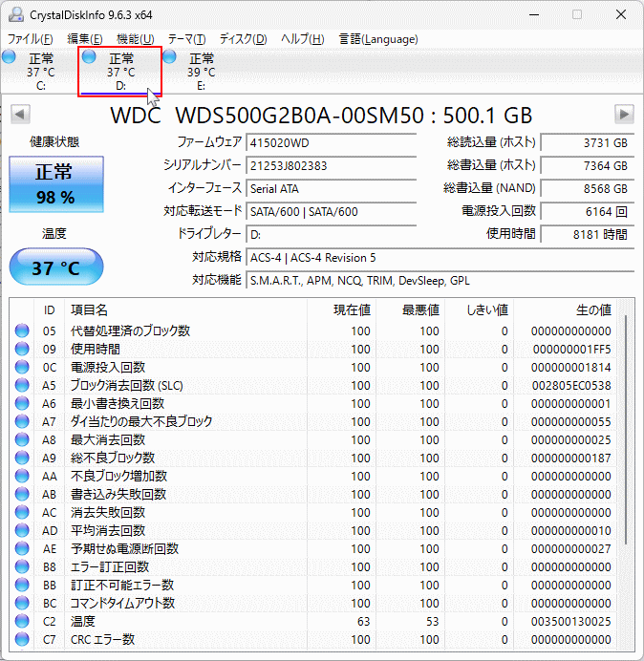
Task: Click status orb for ID BC row
Action: pyautogui.click(x=22, y=604)
